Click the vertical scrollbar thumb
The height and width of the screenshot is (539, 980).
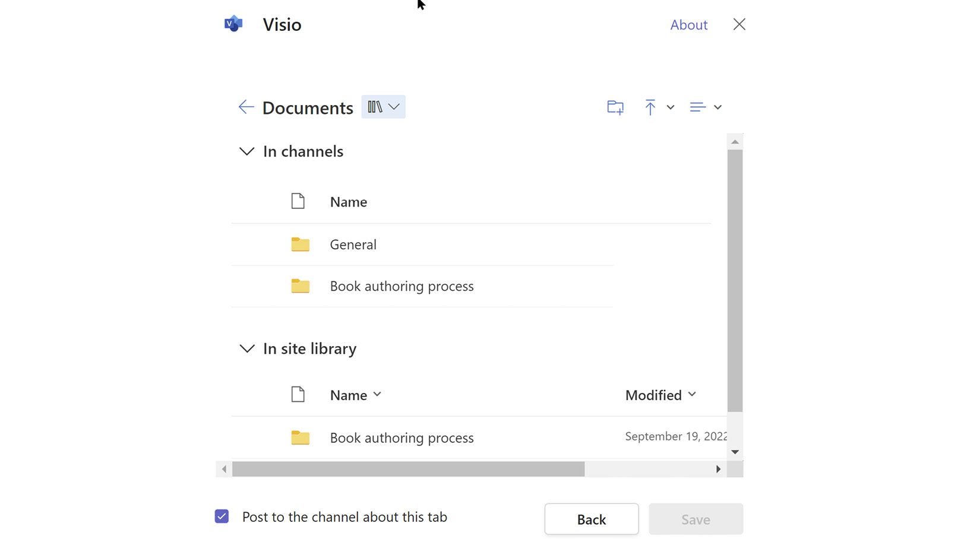point(735,281)
